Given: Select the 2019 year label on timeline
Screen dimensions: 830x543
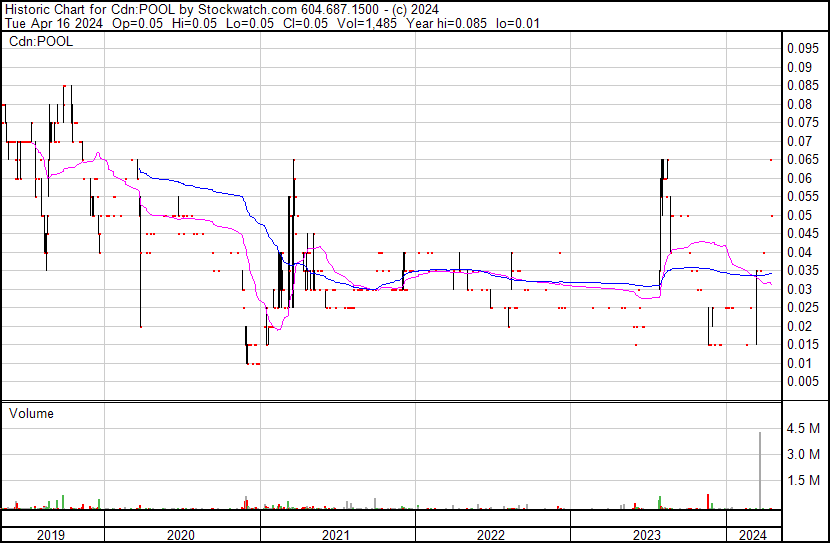Looking at the screenshot, I should point(51,535).
